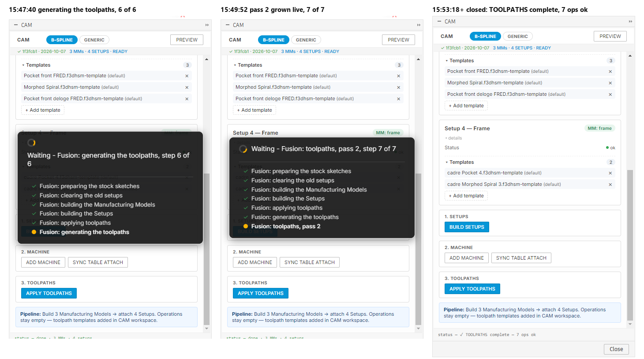Select B-SPLINE in the 15:49:52 panel
644x359 pixels.
(273, 40)
